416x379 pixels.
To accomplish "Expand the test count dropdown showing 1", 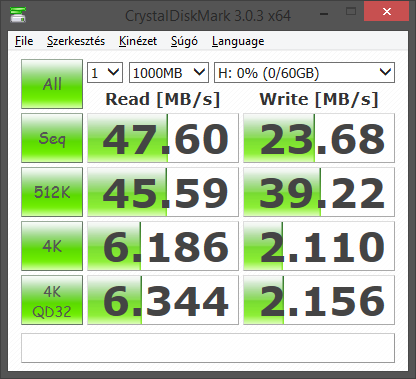I will (x=105, y=72).
